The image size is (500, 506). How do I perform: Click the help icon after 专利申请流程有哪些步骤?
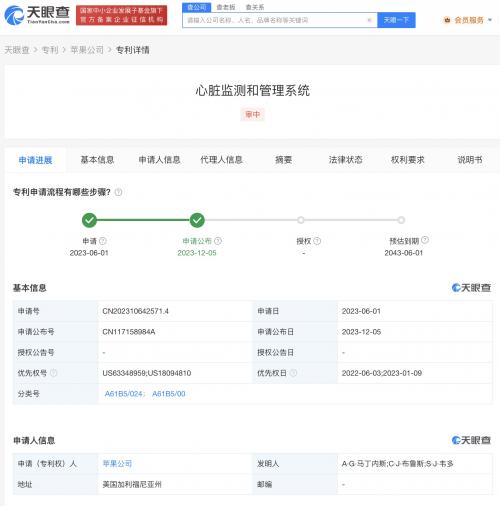pyautogui.click(x=118, y=192)
